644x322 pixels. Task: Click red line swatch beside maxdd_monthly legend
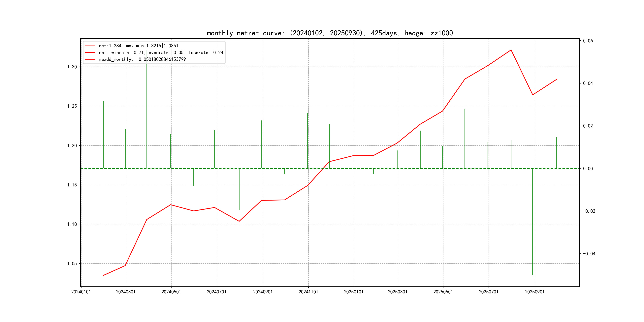[90, 59]
